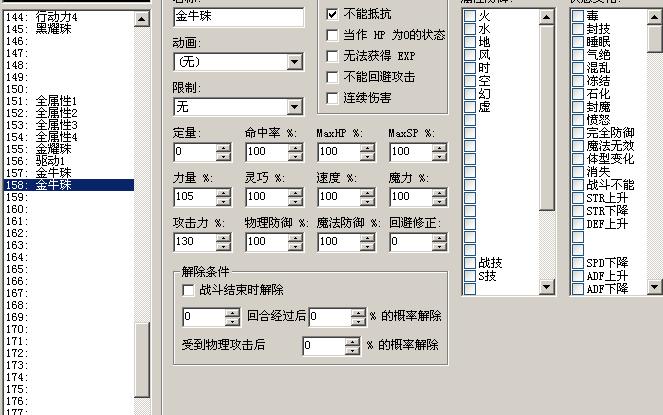Check the 连续伤害 checkbox
Image resolution: width=663 pixels, height=415 pixels.
332,98
